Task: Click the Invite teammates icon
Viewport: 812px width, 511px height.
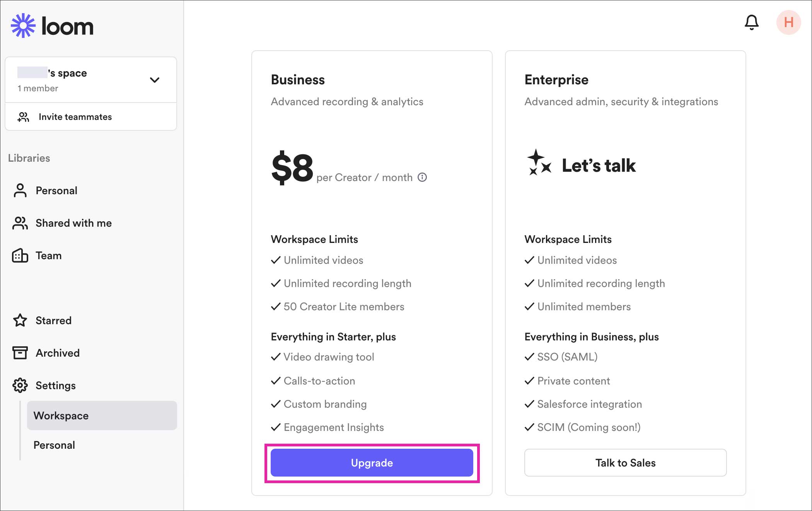Action: [23, 117]
